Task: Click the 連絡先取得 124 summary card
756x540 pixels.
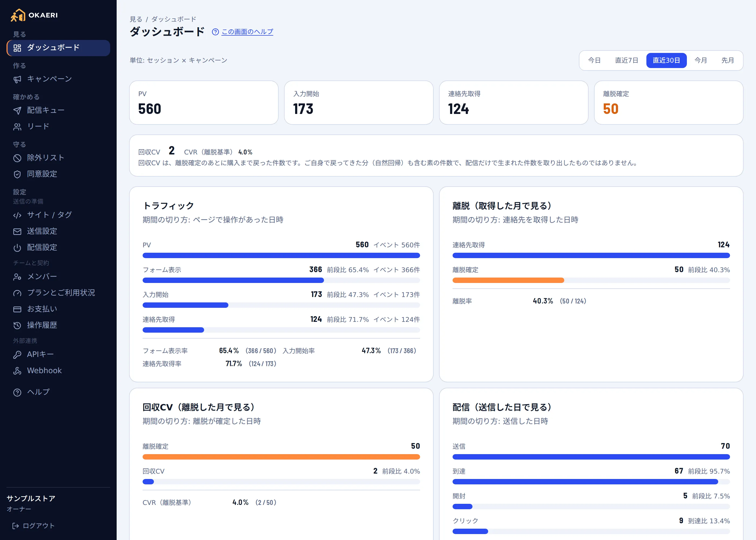Action: (x=514, y=103)
